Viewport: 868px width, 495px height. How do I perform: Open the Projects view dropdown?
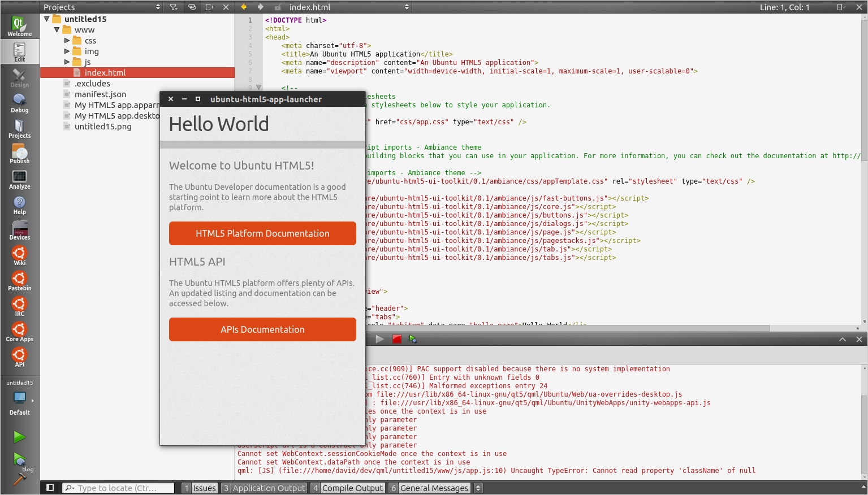pos(102,7)
